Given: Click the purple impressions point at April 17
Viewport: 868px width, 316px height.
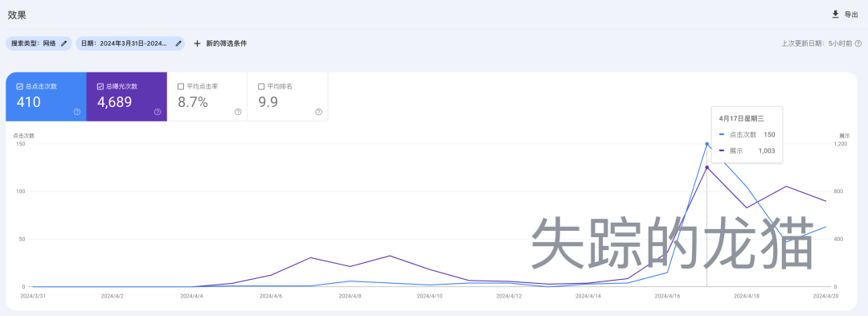Looking at the screenshot, I should pyautogui.click(x=707, y=167).
